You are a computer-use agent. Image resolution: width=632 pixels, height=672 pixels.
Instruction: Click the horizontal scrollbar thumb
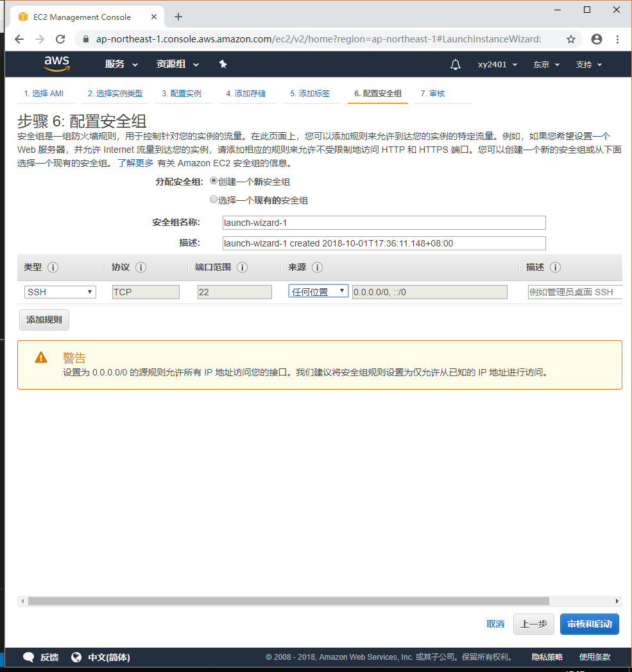point(288,601)
